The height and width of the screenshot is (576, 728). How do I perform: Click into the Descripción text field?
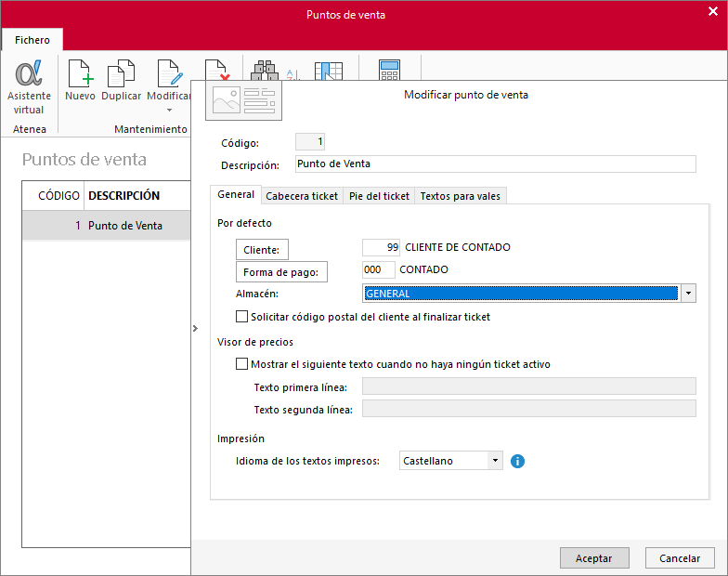pos(496,164)
